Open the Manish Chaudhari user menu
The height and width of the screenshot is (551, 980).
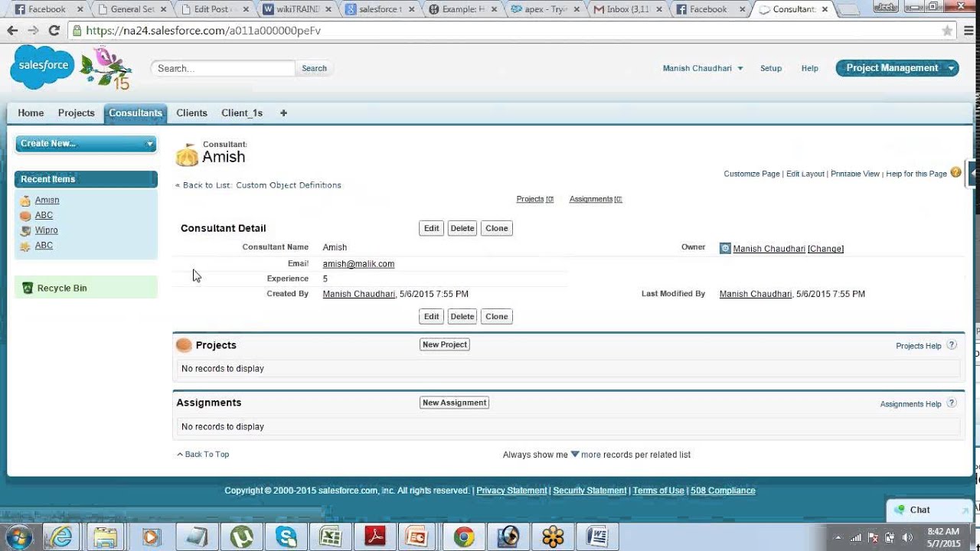point(703,68)
